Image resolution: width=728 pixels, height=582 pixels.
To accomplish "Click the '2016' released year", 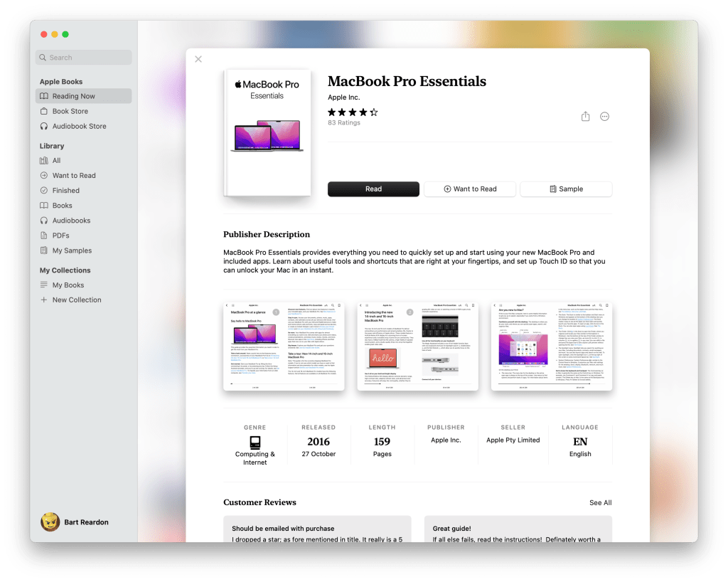I will (x=318, y=442).
